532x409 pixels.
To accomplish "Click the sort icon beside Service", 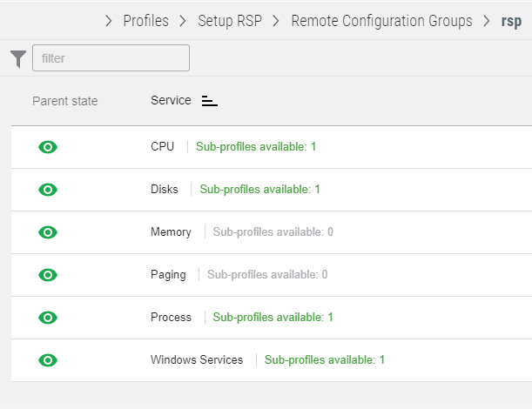I will pyautogui.click(x=209, y=101).
